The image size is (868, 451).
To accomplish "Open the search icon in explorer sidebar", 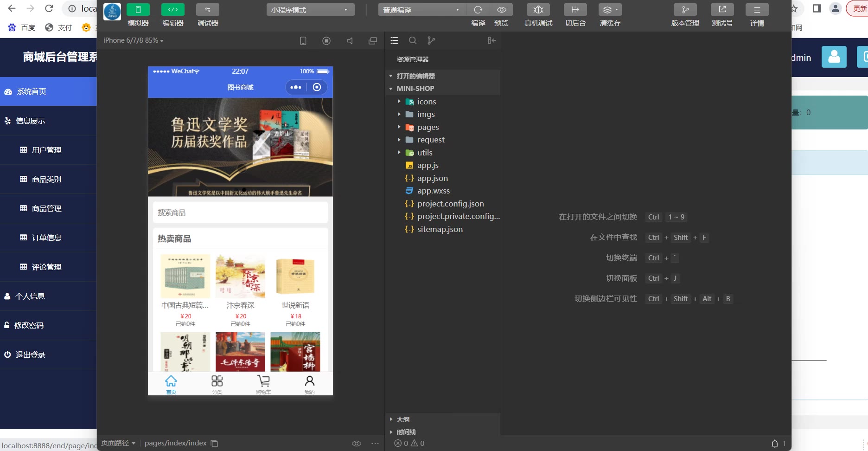I will coord(412,41).
